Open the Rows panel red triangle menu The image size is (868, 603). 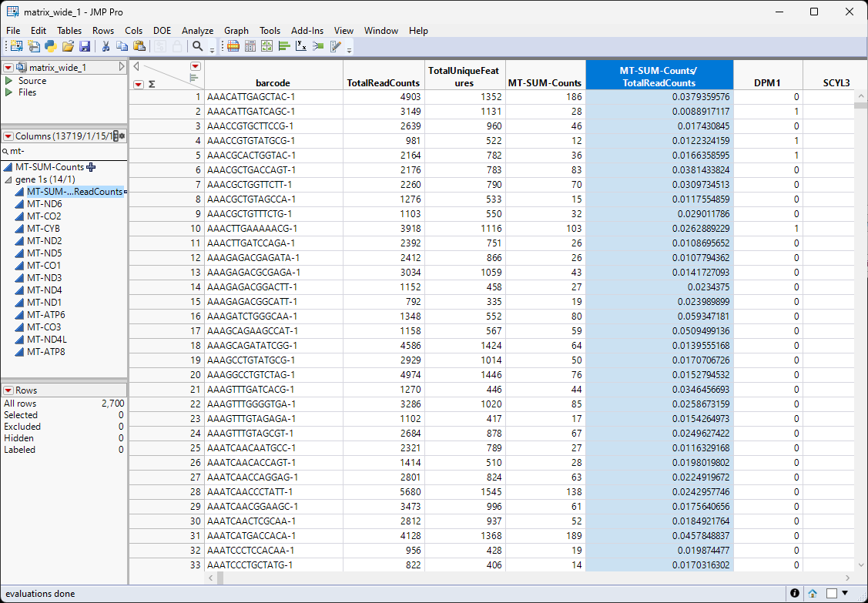click(x=8, y=390)
